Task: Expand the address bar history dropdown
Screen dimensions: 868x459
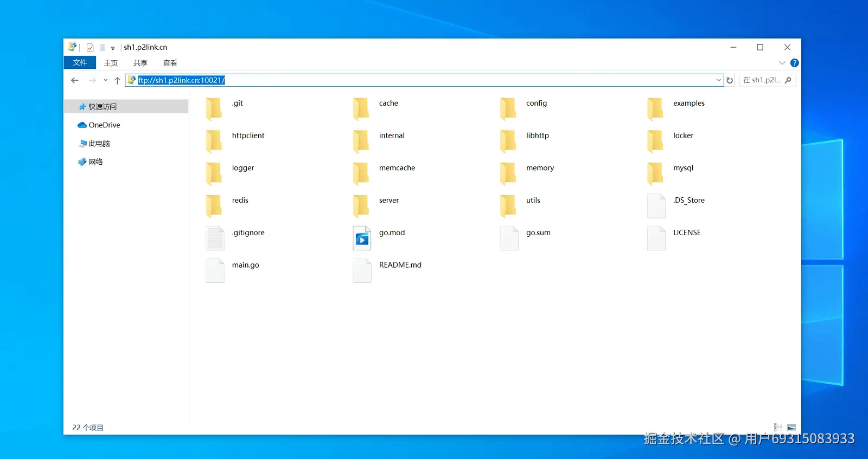Action: click(x=718, y=80)
